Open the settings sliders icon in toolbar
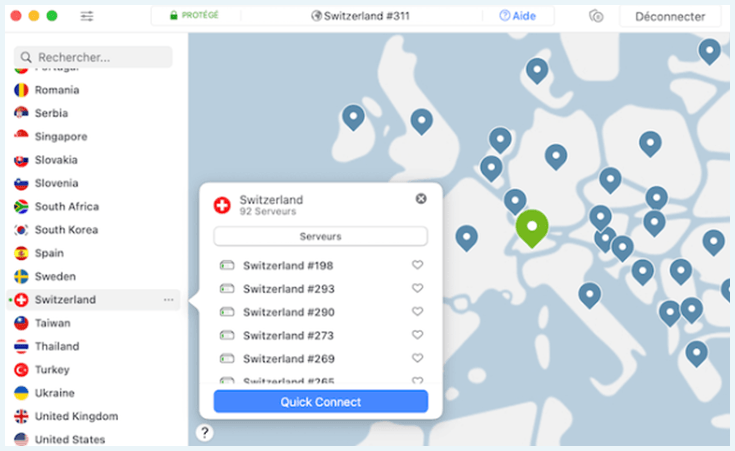The height and width of the screenshot is (451, 735). (87, 16)
